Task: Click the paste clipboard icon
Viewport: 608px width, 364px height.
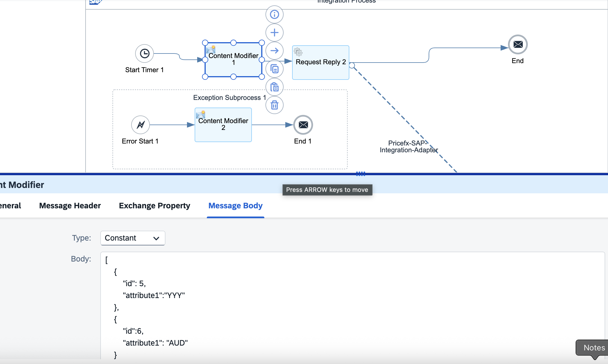Action: pos(274,87)
